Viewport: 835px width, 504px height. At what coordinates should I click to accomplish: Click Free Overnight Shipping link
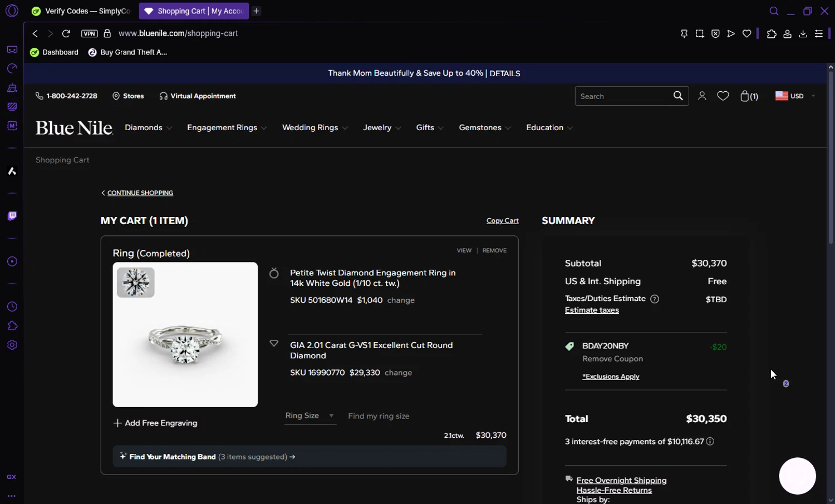point(621,480)
